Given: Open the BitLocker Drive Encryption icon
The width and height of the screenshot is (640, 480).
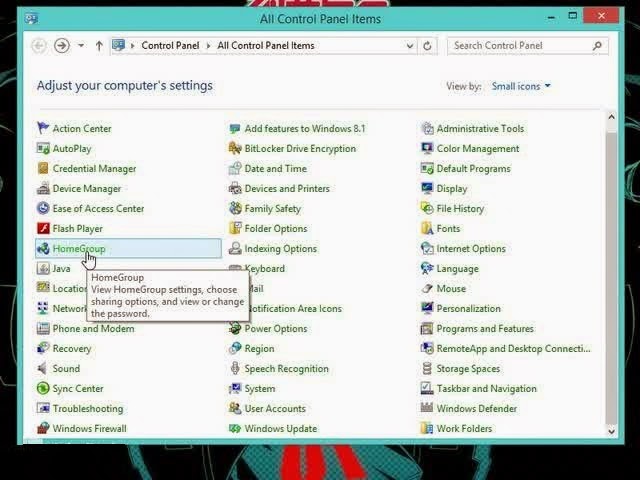Looking at the screenshot, I should click(235, 148).
